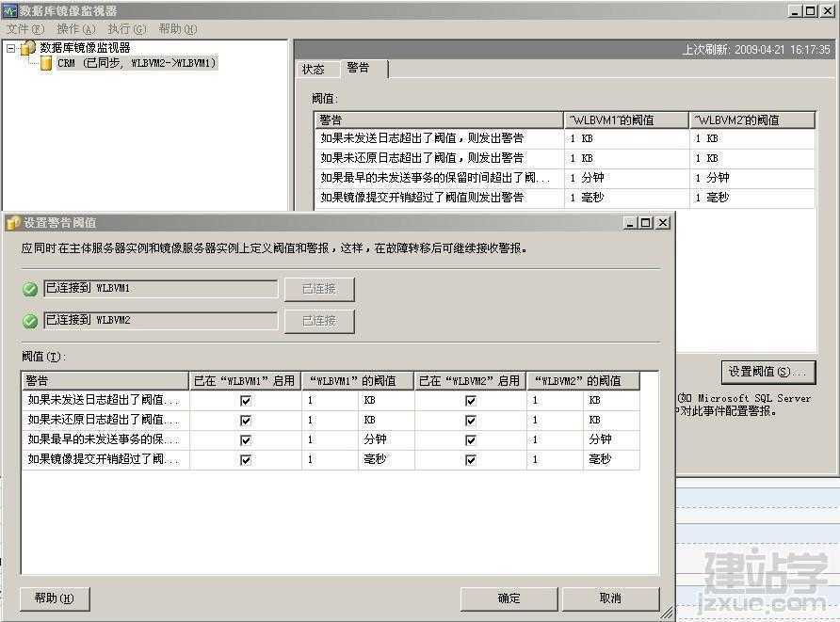The height and width of the screenshot is (622, 840).
Task: Click the 设置警告阈值 dialog title icon
Action: [13, 223]
